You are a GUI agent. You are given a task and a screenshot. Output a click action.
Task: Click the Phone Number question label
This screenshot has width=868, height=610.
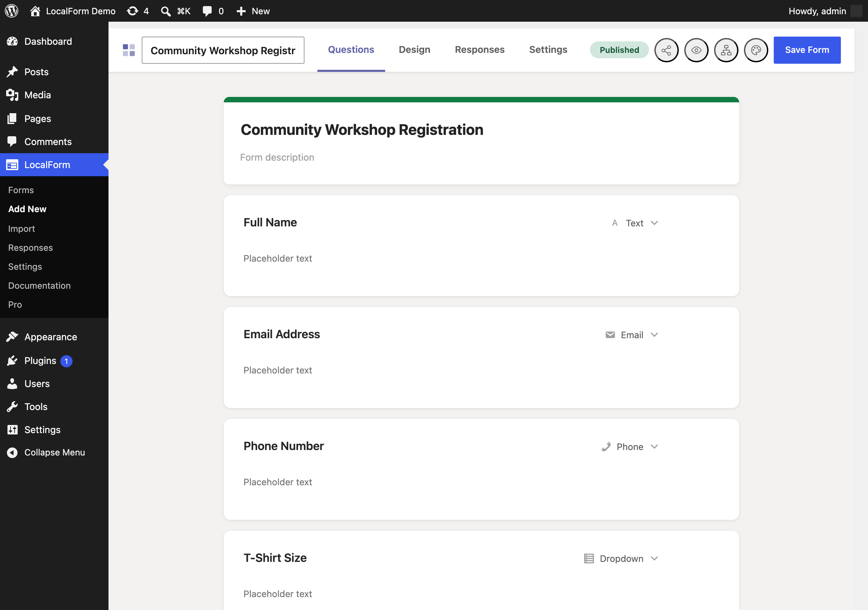(283, 446)
